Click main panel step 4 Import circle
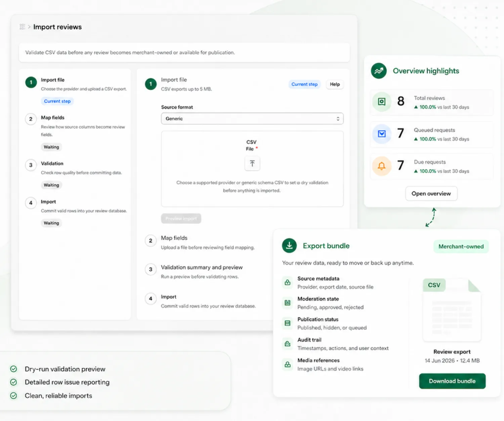The height and width of the screenshot is (421, 504). [151, 298]
